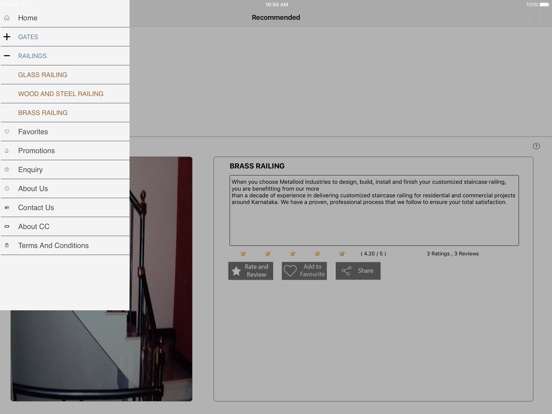This screenshot has width=552, height=414.
Task: Select WOOD AND STEEL RAILING submenu item
Action: pos(65,94)
